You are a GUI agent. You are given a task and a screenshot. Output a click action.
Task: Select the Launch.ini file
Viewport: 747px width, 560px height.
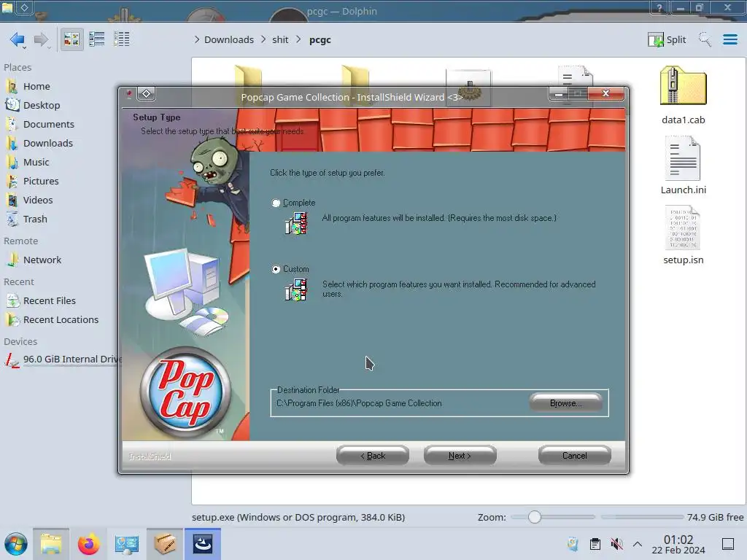[x=683, y=166]
